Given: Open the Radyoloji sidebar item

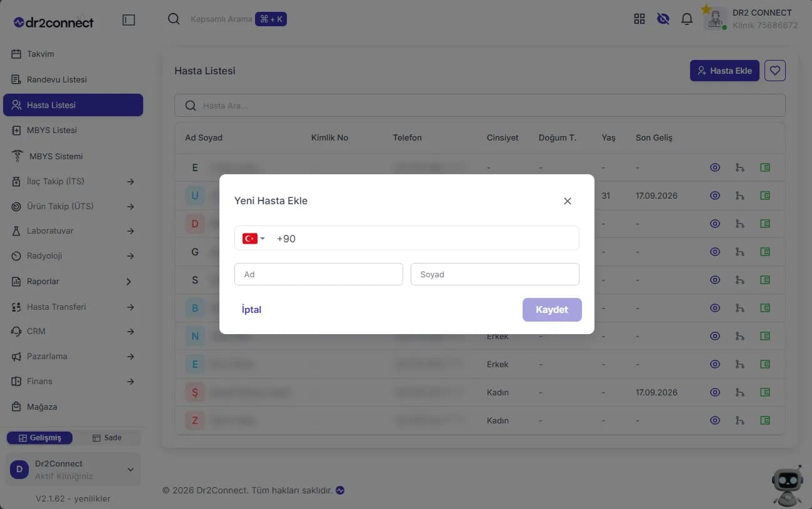Looking at the screenshot, I should (73, 256).
